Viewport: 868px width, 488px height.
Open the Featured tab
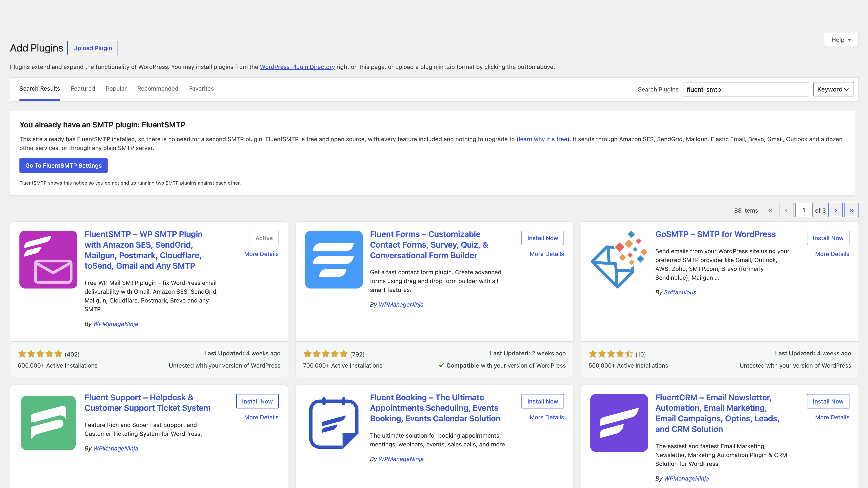pos(83,89)
